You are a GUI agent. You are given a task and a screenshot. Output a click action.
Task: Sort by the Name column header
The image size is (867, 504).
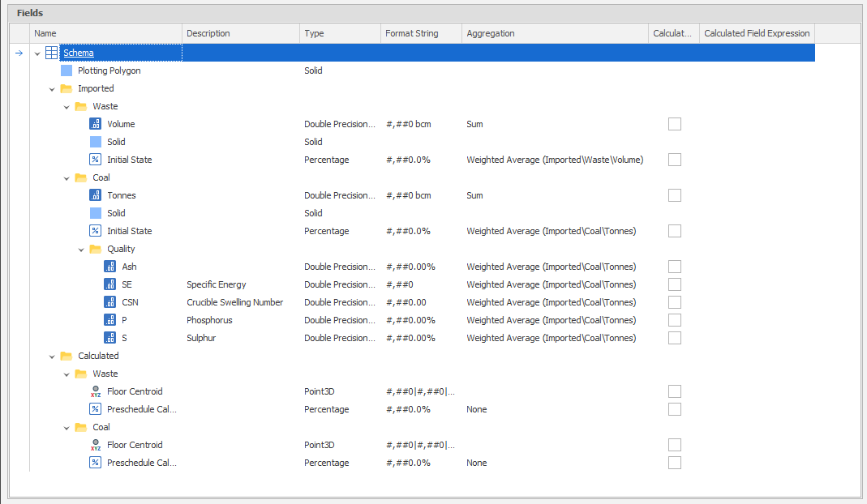coord(105,33)
